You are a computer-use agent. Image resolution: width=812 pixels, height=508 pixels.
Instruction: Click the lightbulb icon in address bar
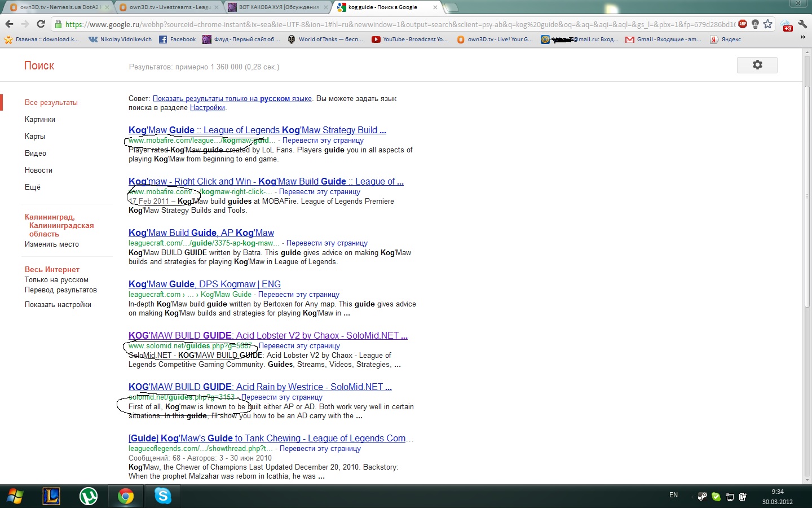(755, 24)
